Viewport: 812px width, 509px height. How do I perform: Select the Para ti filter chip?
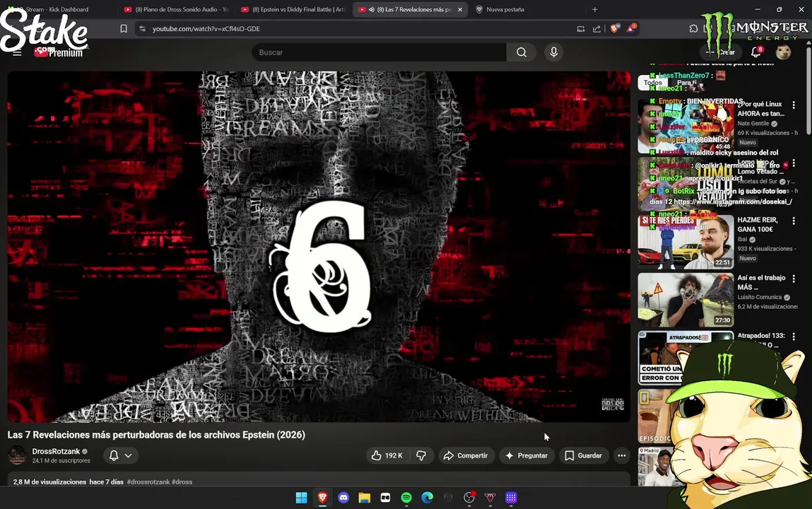(x=687, y=82)
